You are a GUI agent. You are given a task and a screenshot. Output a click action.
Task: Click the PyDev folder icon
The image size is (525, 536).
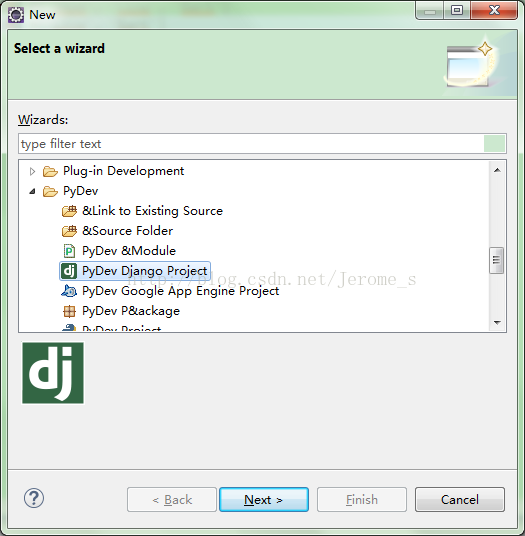pos(50,191)
